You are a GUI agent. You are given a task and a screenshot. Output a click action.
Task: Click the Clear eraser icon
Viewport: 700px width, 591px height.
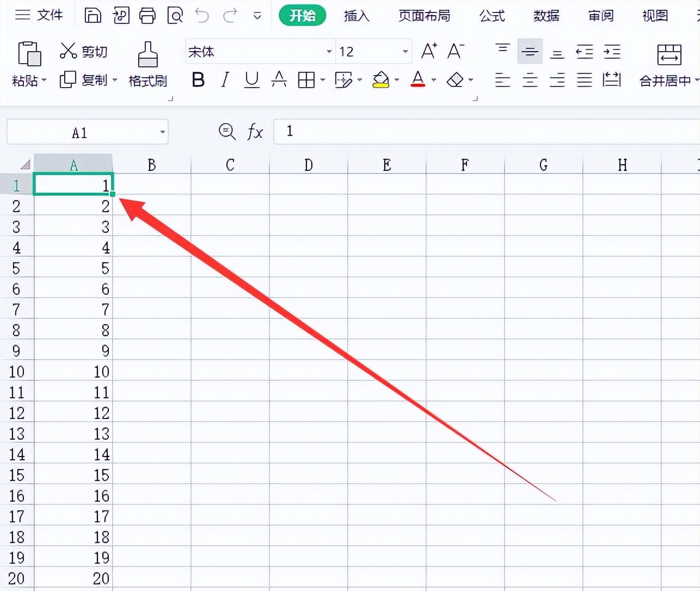tap(455, 81)
